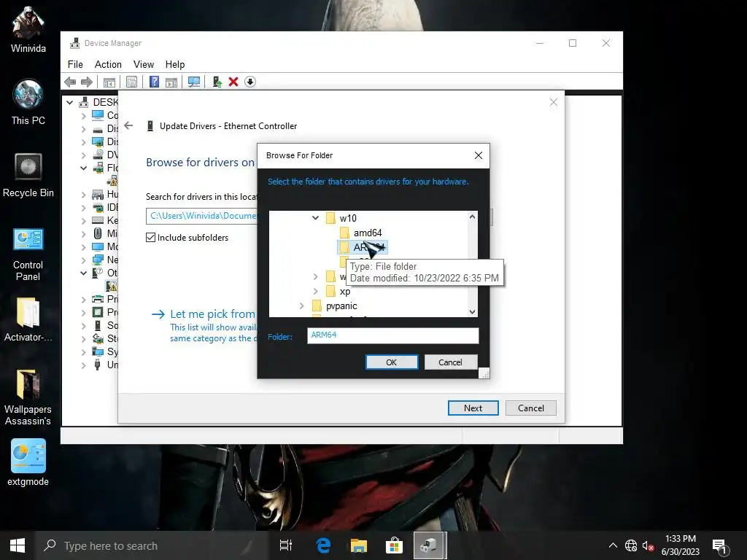Click Scan for hardware changes monitor icon

[x=194, y=82]
